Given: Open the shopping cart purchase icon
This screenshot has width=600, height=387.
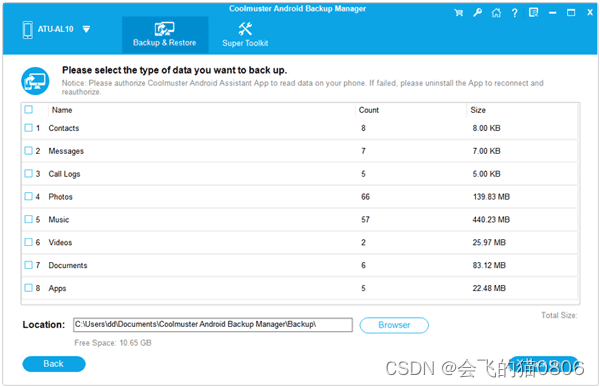Looking at the screenshot, I should click(458, 13).
